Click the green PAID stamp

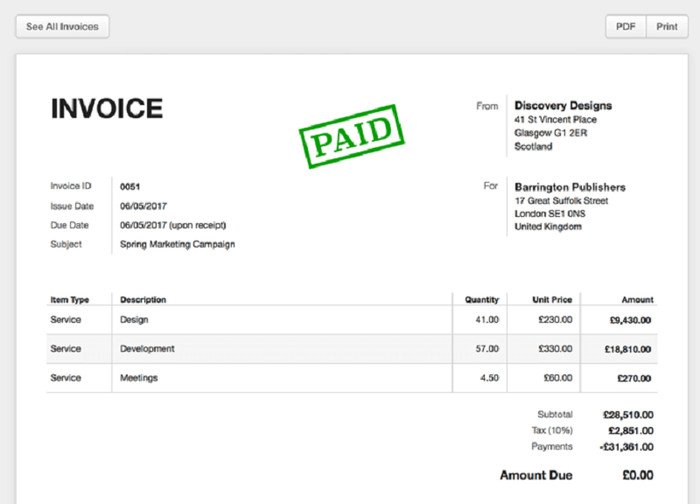coord(352,136)
